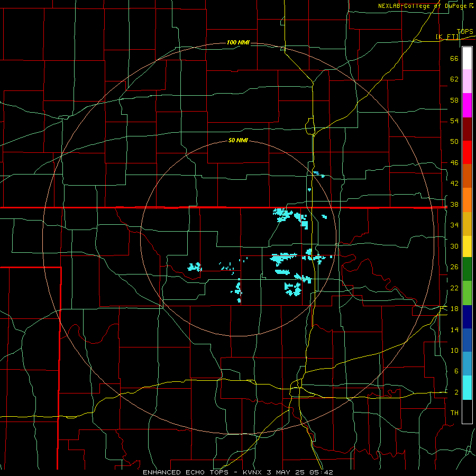The image size is (476, 476).
Task: Click the white swatch in the tops legend
Action: click(467, 58)
